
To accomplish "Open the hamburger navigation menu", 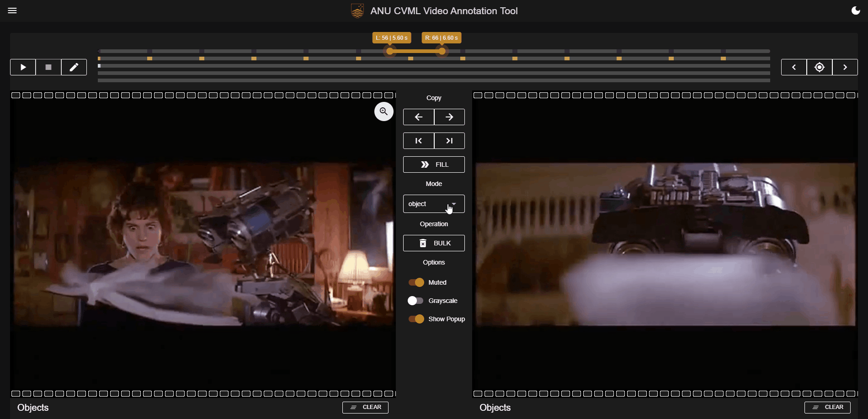I will 12,11.
